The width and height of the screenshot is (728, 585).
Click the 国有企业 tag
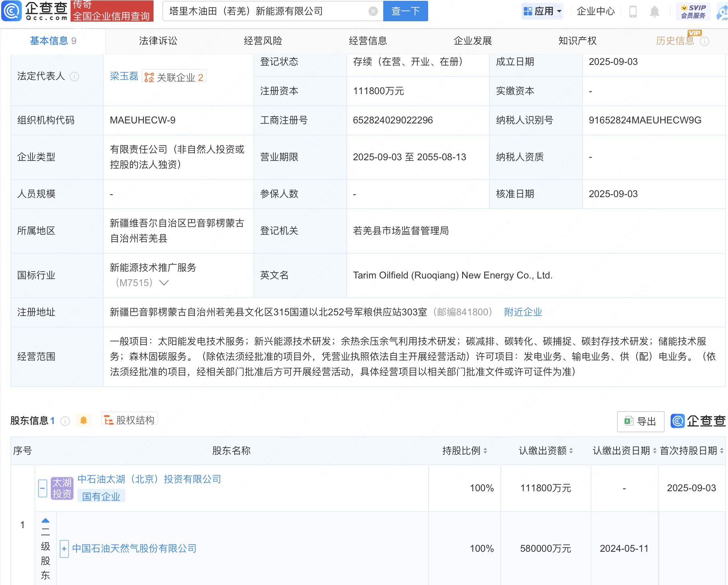101,496
